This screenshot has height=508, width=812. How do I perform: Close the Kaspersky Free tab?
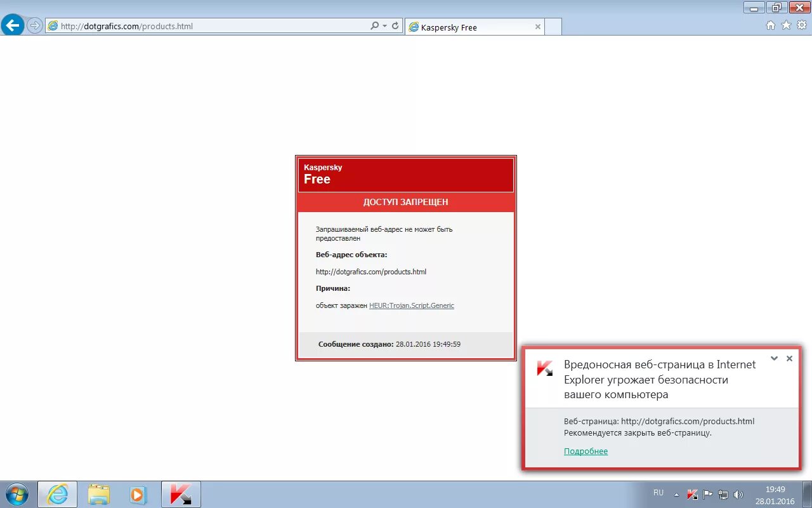click(x=538, y=27)
